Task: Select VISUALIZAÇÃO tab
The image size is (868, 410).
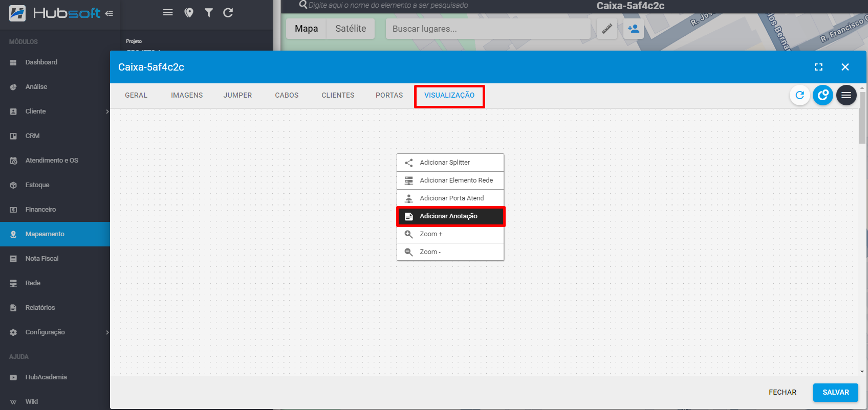Action: click(x=449, y=96)
